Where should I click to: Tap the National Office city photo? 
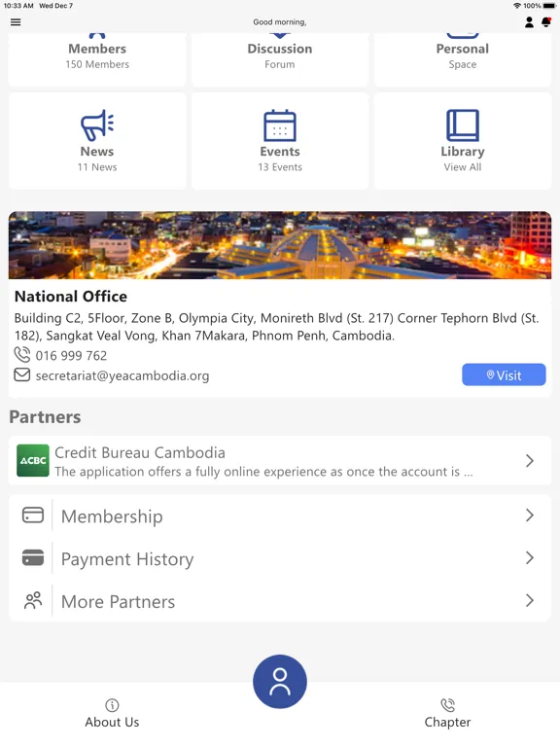[x=280, y=245]
